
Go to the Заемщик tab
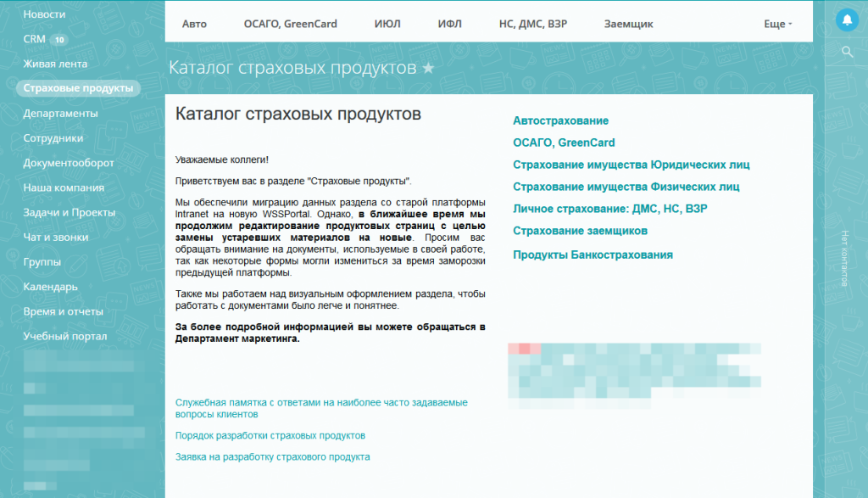click(628, 24)
